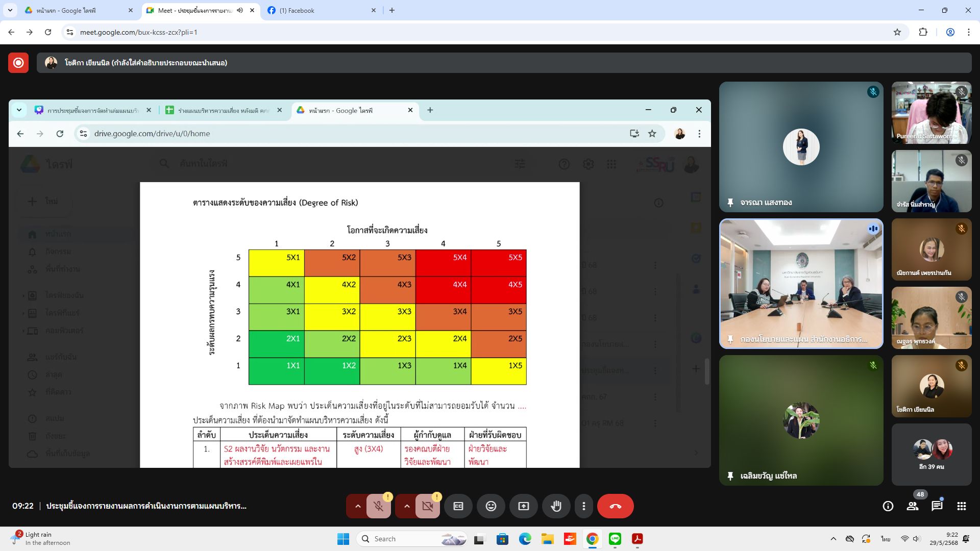Click the red leave call button
This screenshot has height=551, width=980.
pyautogui.click(x=615, y=506)
